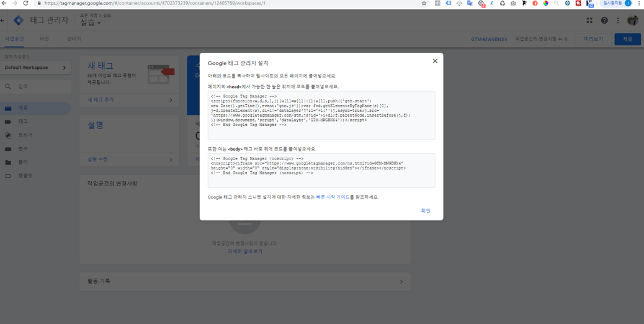644x324 pixels.
Task: Switch to the 작업공간 tab
Action: [x=14, y=39]
